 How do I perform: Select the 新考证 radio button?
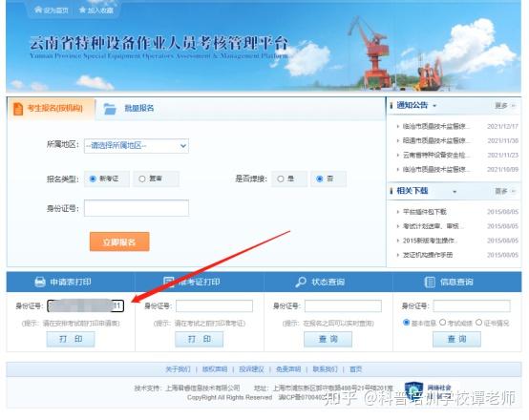click(x=93, y=178)
